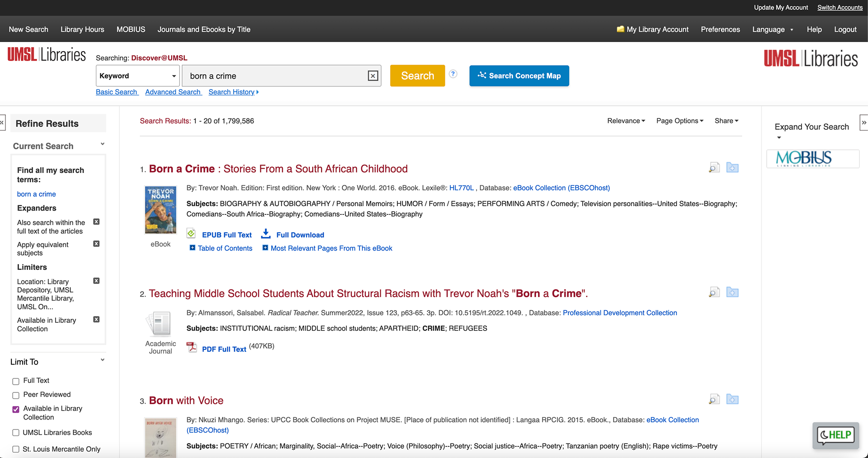Open Preferences in the top menu

[x=720, y=29]
